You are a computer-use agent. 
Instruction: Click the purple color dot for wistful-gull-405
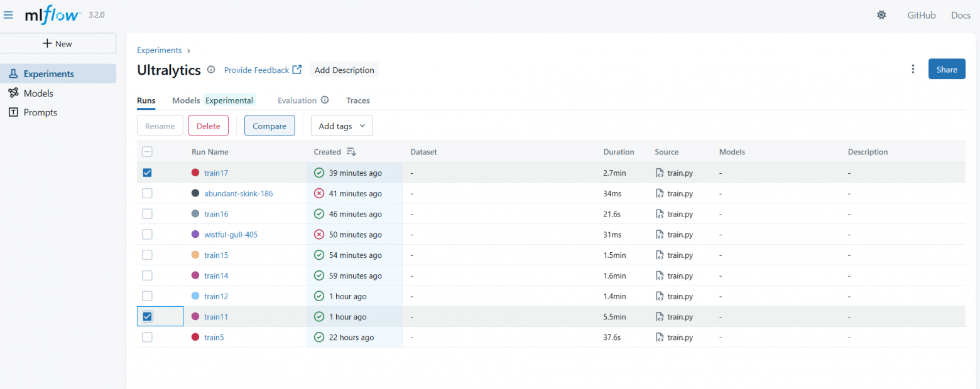click(x=195, y=235)
